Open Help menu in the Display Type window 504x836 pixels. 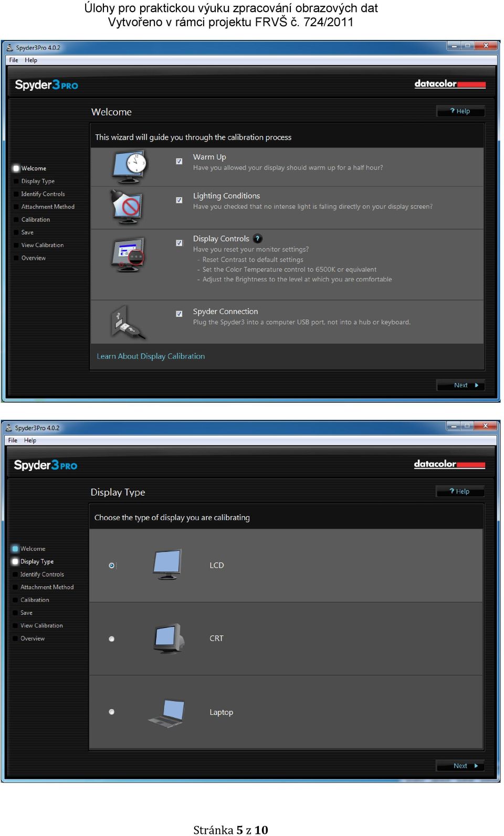click(x=30, y=441)
